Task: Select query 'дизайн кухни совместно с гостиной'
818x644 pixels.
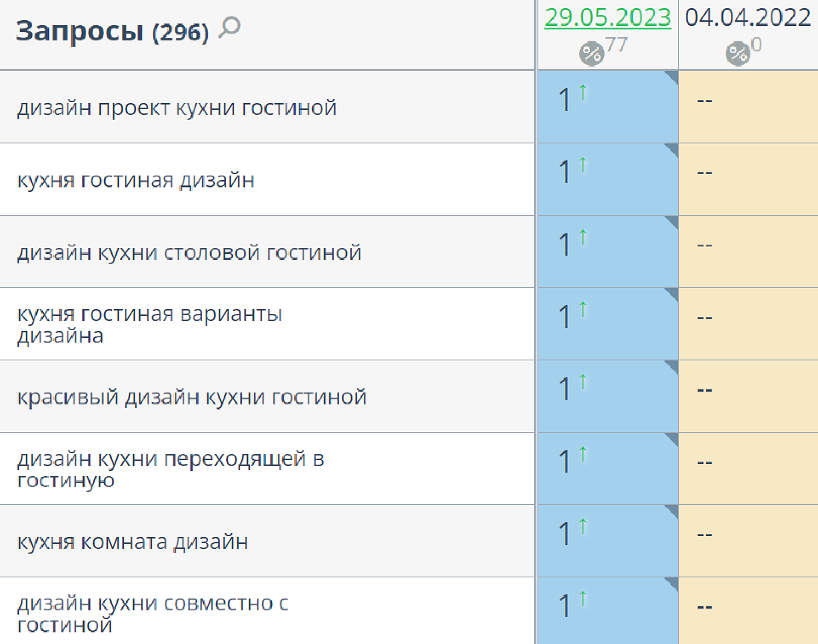Action: point(153,613)
